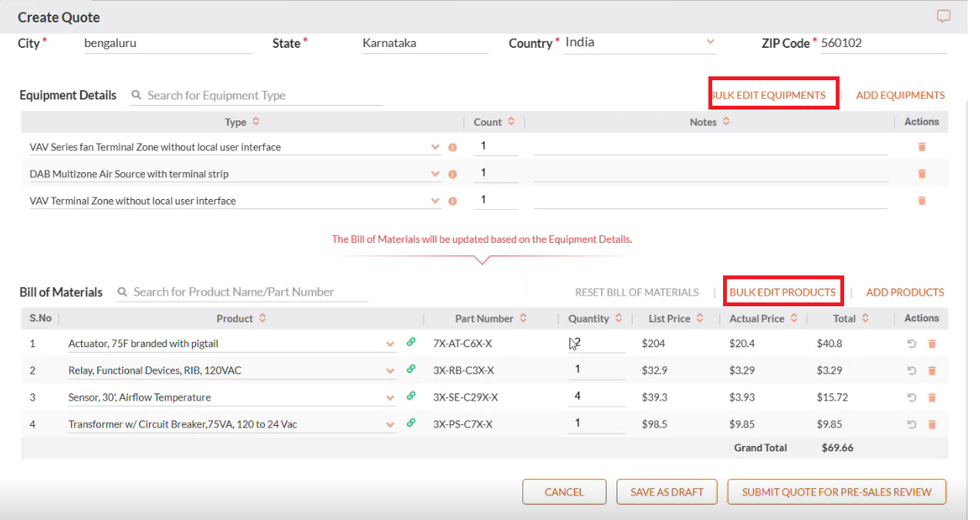Open link icon for Relay, Functional Devices product
This screenshot has width=980, height=520.
tap(411, 369)
